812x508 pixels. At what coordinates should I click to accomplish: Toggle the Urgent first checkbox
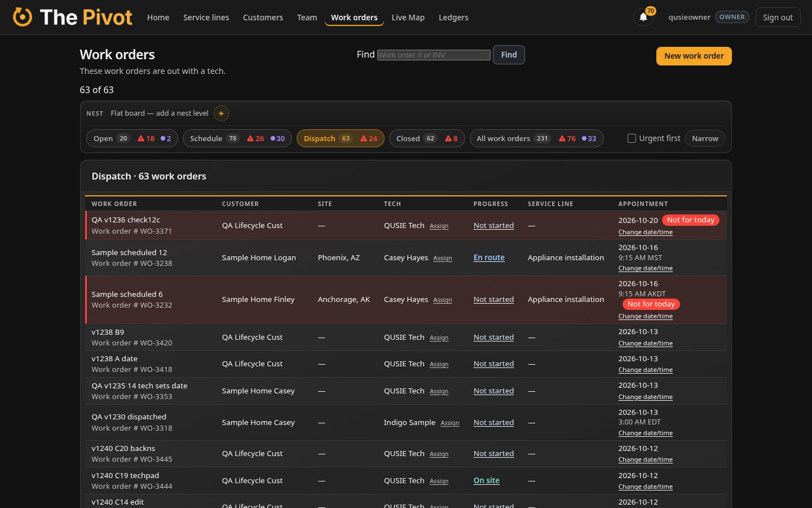[x=632, y=138]
